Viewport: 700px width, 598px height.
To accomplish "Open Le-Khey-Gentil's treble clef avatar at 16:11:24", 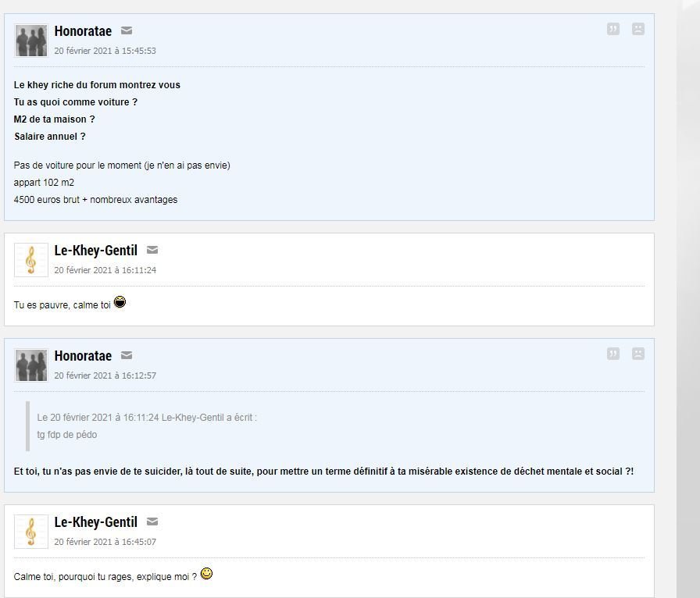I will pos(31,260).
